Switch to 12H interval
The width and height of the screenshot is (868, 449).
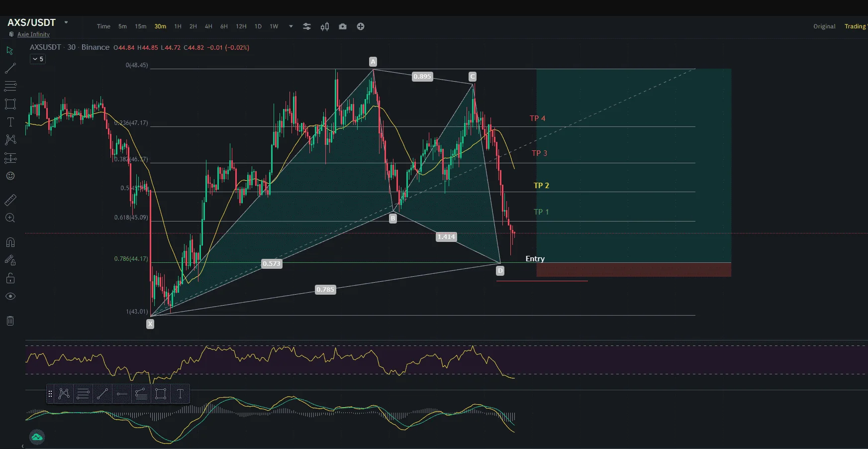tap(241, 26)
